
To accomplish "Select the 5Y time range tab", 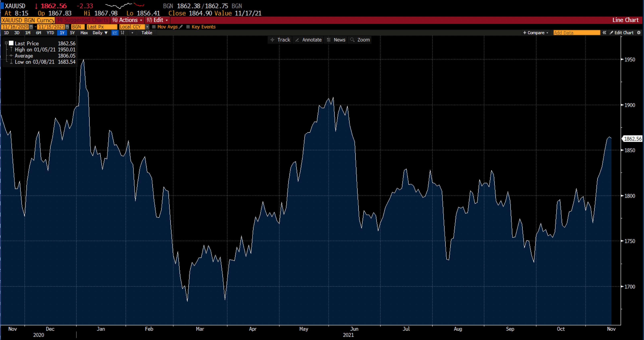I will click(72, 33).
